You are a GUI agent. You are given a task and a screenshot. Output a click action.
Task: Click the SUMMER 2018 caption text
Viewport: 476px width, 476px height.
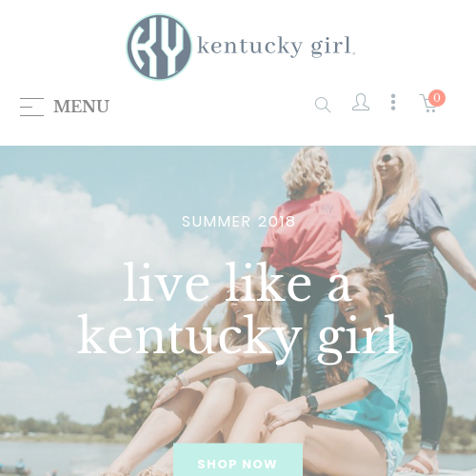(239, 222)
